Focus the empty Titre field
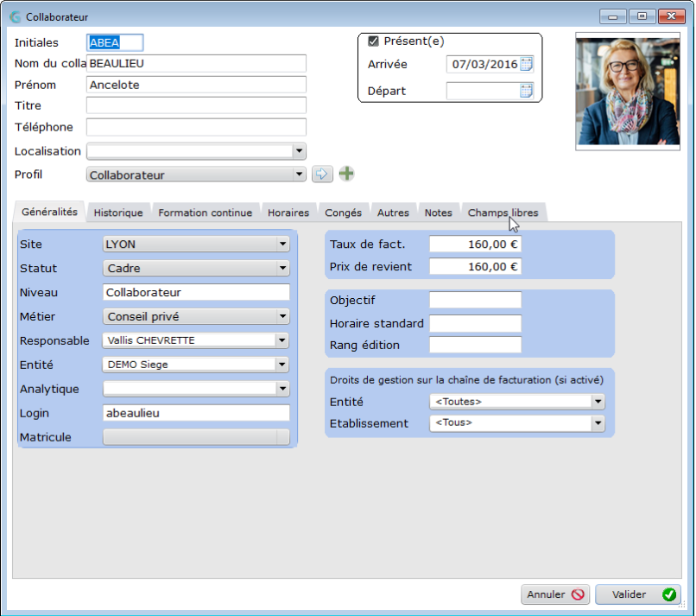The width and height of the screenshot is (696, 616). 196,105
